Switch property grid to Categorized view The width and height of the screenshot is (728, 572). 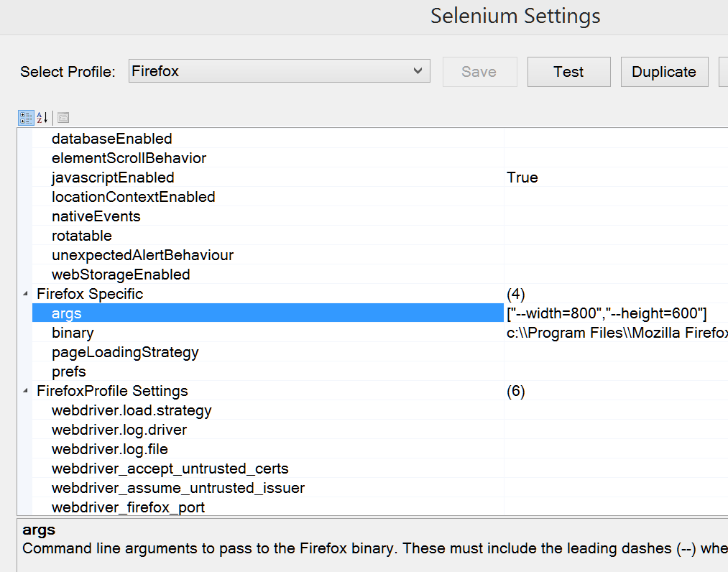[x=25, y=117]
